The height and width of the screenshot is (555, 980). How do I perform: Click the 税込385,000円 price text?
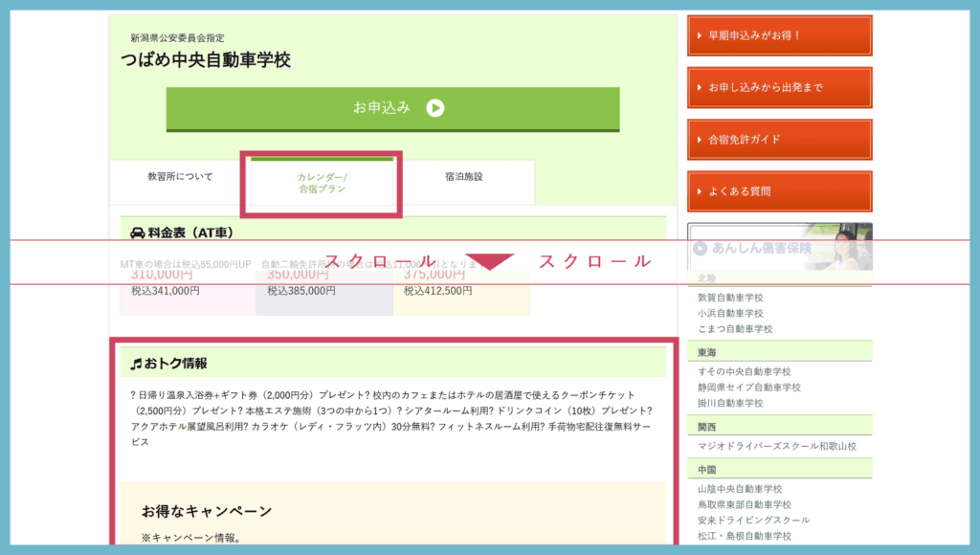tap(301, 291)
